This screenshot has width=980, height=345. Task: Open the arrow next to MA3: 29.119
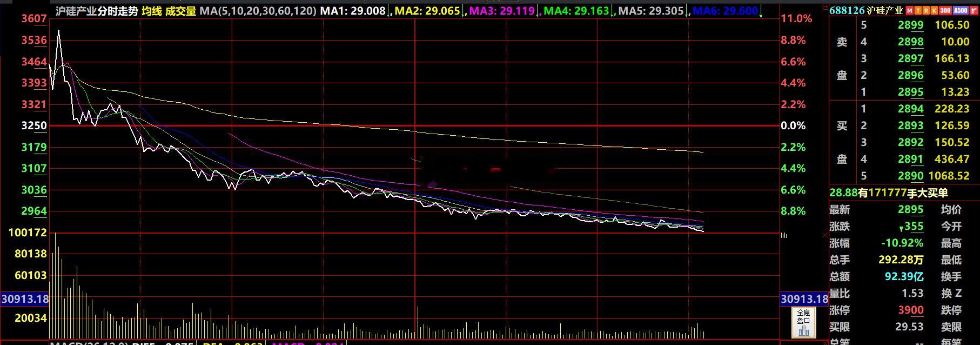tap(537, 11)
